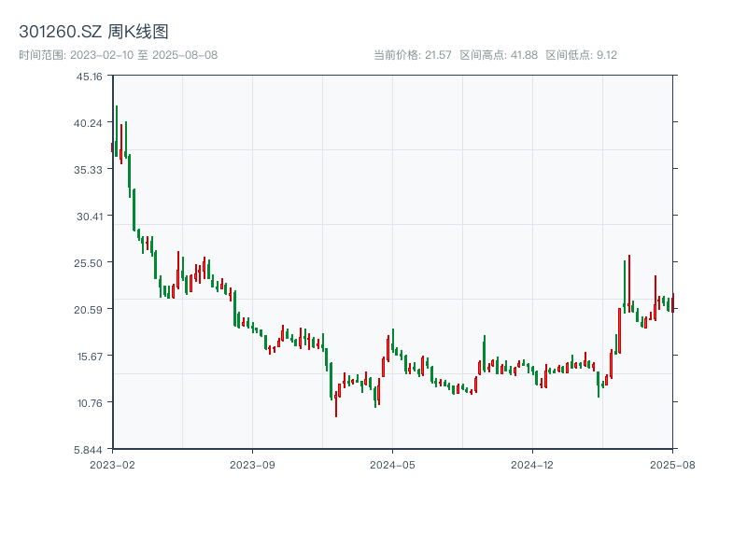Select the 20.59 y-axis price label

point(90,309)
